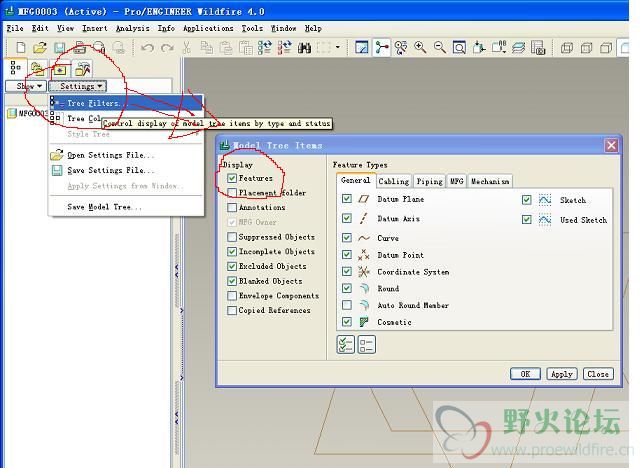Choose Open Settings File menu entry

click(x=126, y=155)
